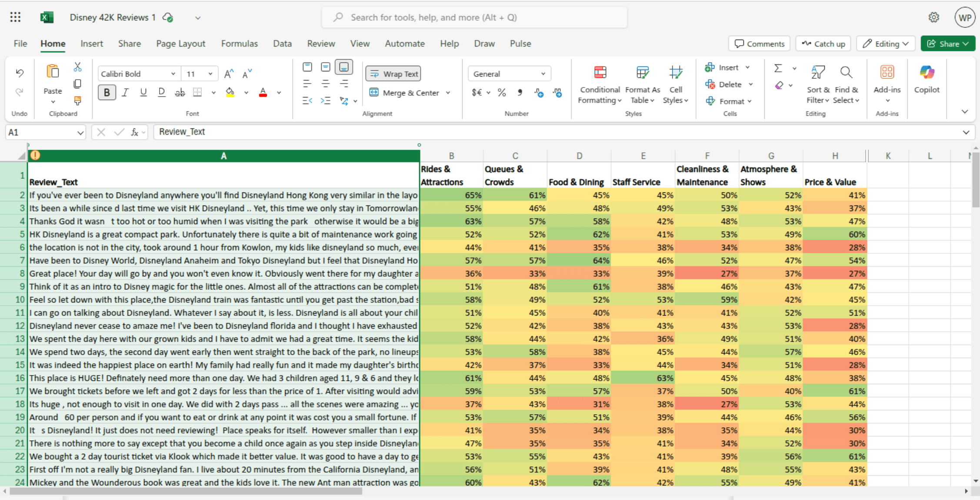
Task: Click the Comments button
Action: pos(759,44)
